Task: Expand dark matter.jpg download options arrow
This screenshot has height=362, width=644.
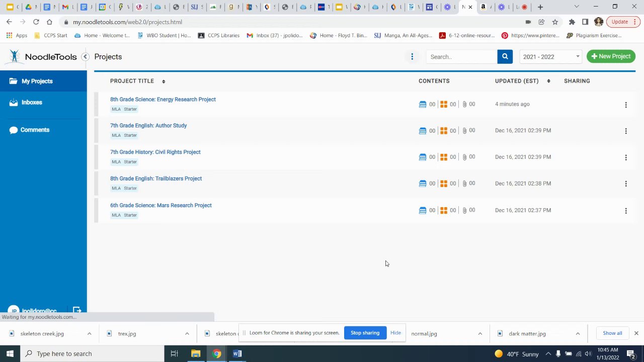Action: pos(578,334)
